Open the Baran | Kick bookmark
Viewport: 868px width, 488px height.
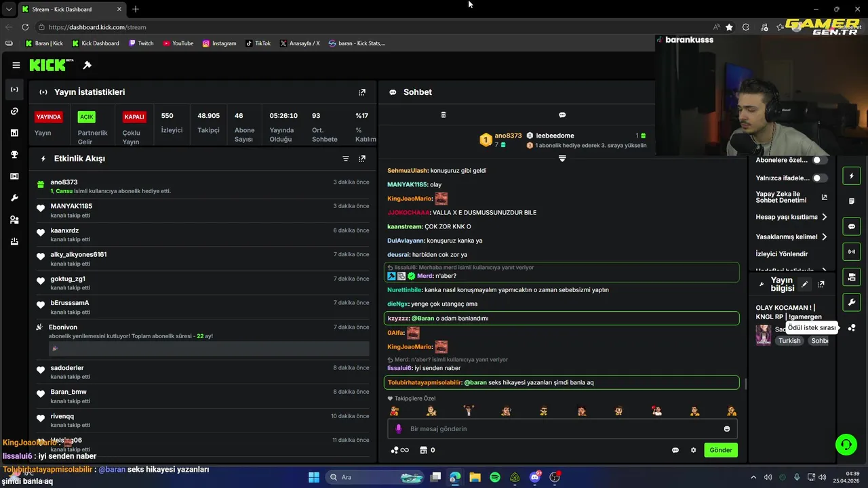point(45,43)
